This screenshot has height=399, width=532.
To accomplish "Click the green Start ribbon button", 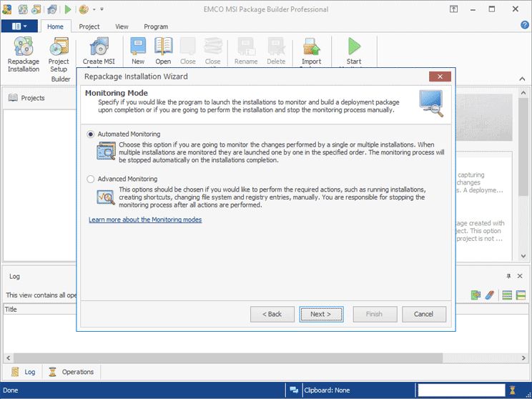I will pos(354,46).
